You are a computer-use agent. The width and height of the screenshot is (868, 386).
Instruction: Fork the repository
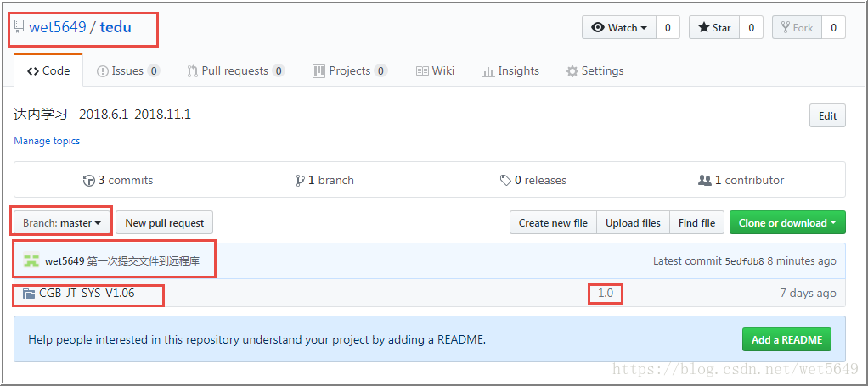tap(798, 28)
